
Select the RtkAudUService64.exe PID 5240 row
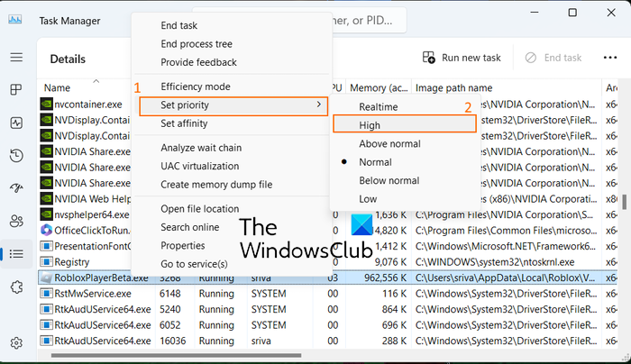tap(327, 309)
